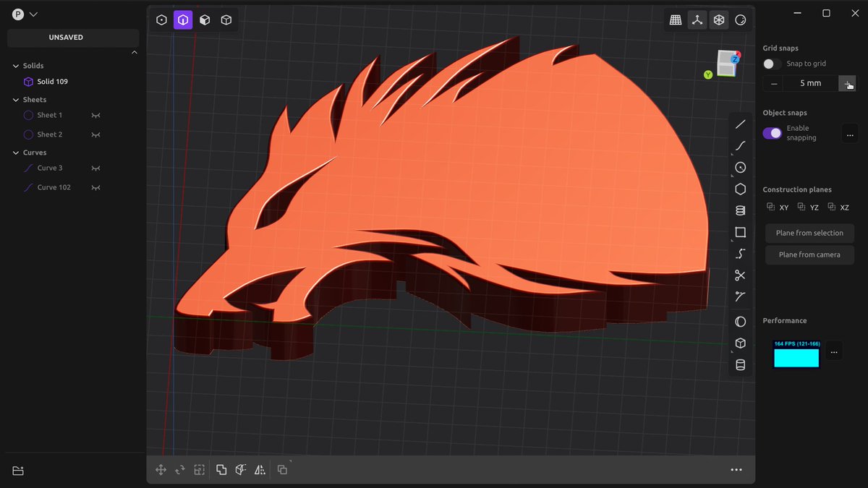This screenshot has height=488, width=868.
Task: Activate the Rectangle tool
Action: pyautogui.click(x=740, y=232)
